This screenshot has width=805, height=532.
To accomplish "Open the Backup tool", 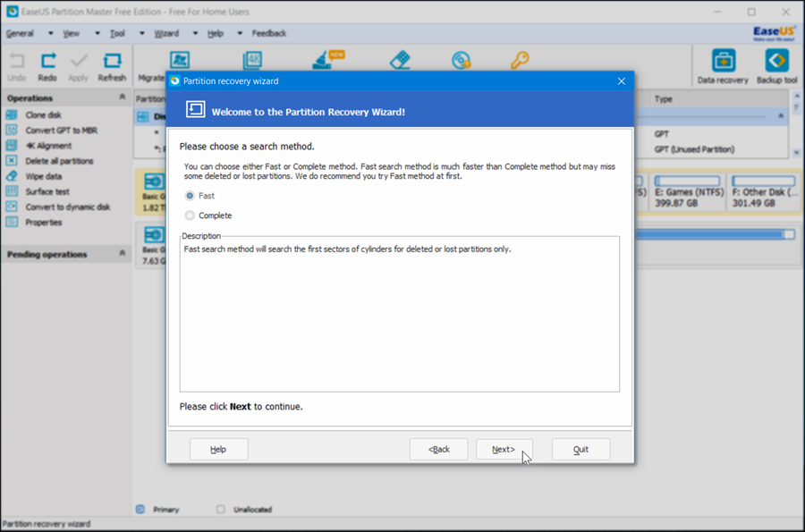I will (x=776, y=67).
